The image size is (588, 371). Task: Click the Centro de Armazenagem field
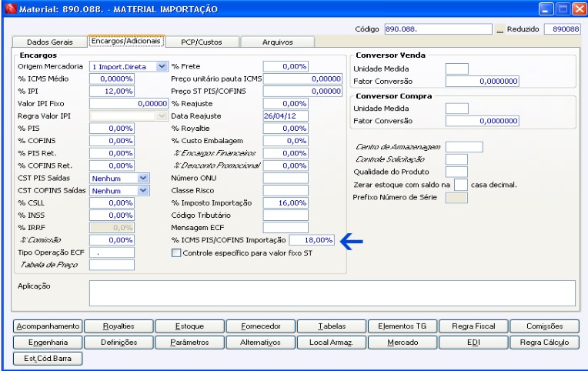[x=464, y=147]
